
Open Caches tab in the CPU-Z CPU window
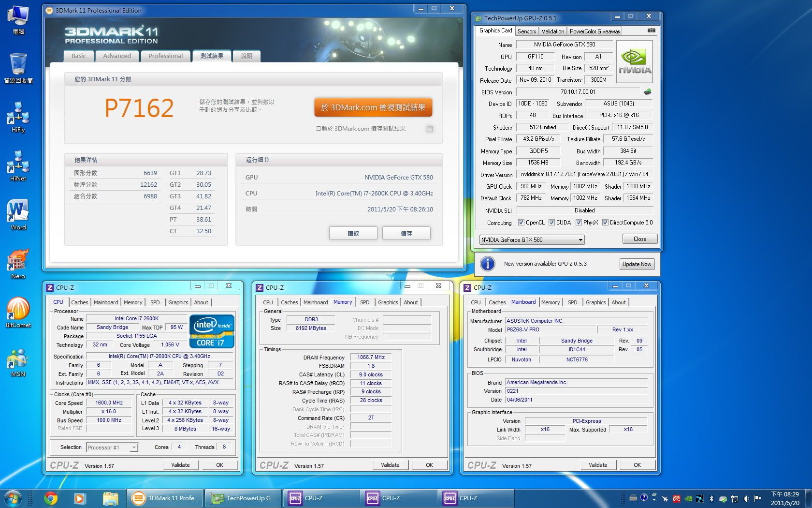(x=80, y=302)
